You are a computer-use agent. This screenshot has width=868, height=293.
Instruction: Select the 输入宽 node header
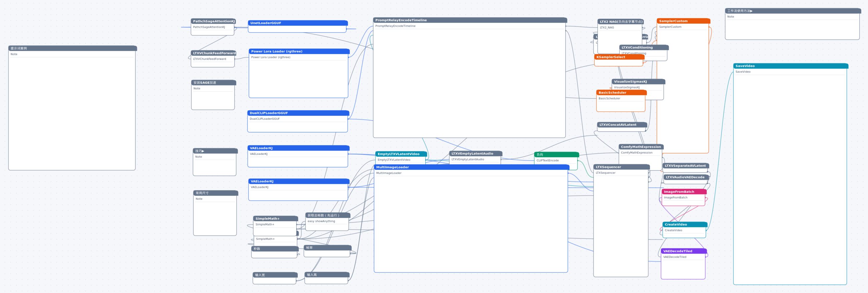[x=275, y=275]
